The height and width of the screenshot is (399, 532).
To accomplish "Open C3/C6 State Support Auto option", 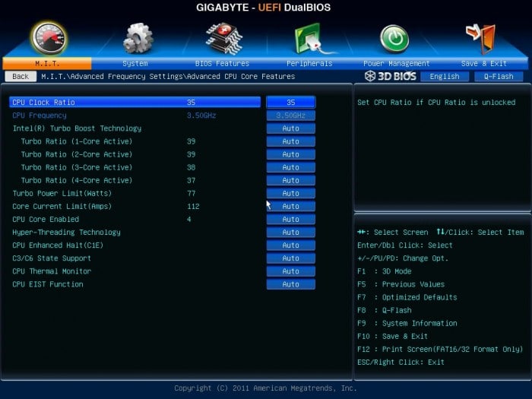I will 291,258.
